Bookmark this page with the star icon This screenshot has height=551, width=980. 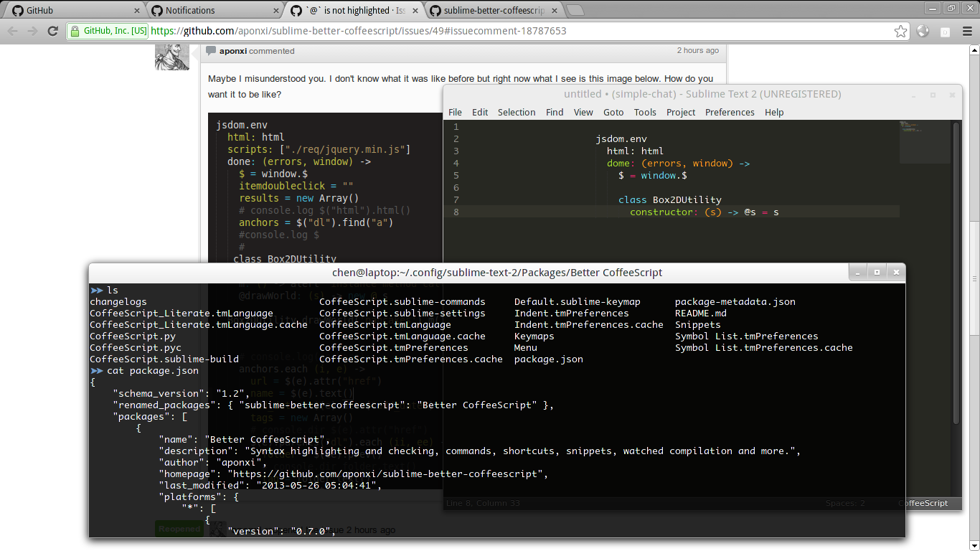[900, 31]
